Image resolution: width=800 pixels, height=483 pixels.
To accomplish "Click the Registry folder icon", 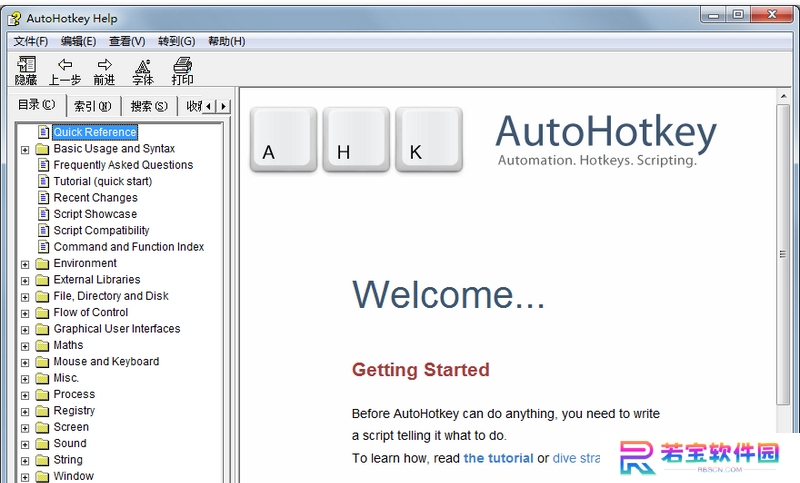I will click(x=42, y=411).
